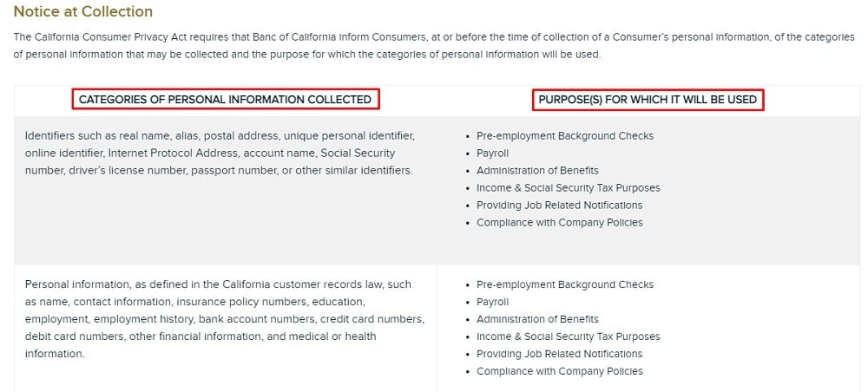The width and height of the screenshot is (868, 392).
Task: Click the Identifiers such as real name paragraph
Action: pyautogui.click(x=220, y=154)
